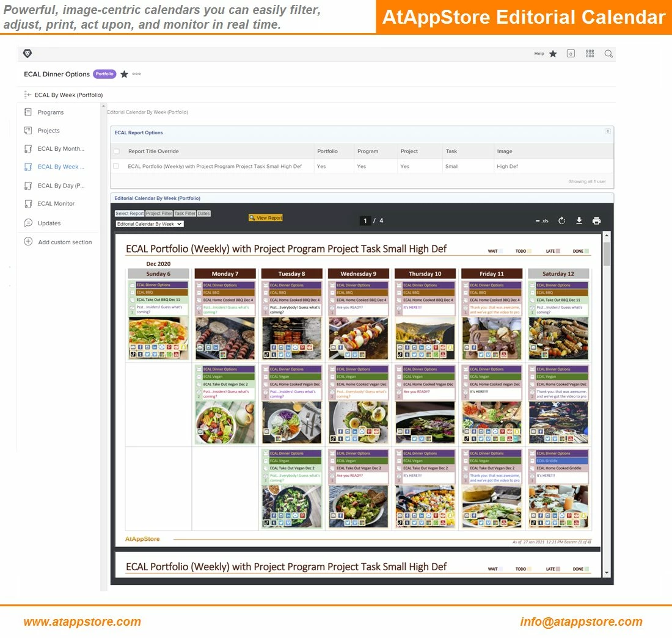This screenshot has width=672, height=638.
Task: Open Programs section
Action: tap(51, 112)
